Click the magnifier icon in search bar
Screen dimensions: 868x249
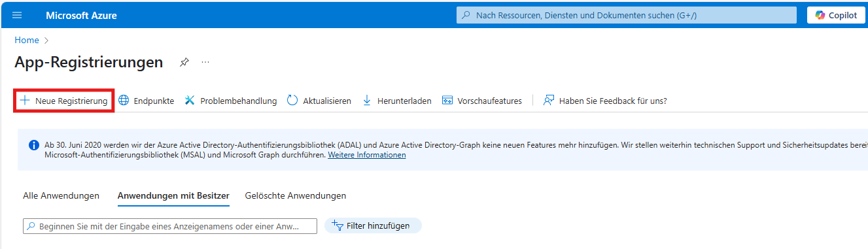click(466, 15)
